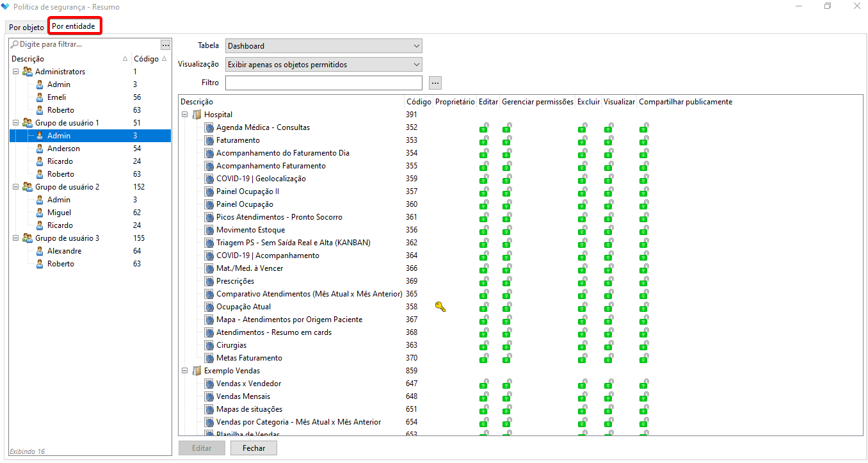Open the Tabela dropdown

pos(323,46)
